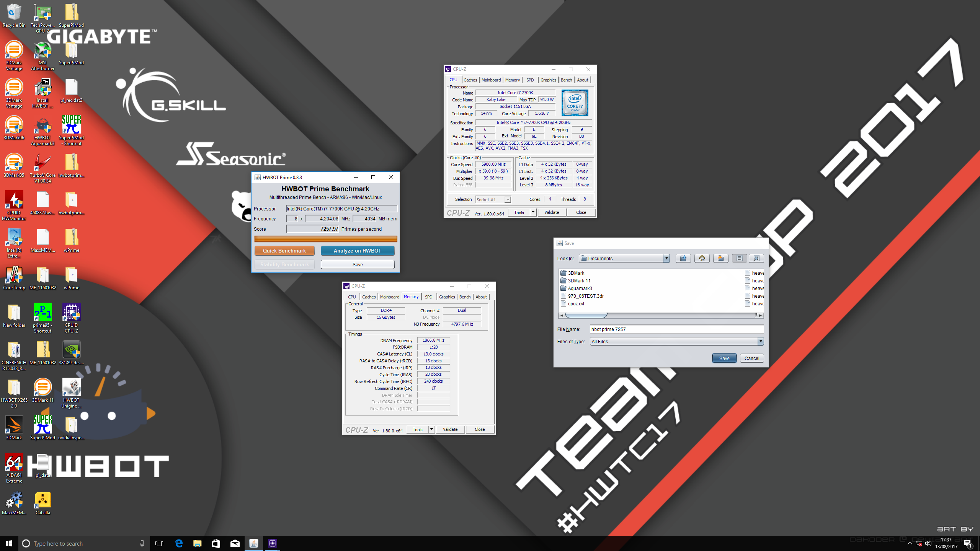
Task: Open the prime95 - Shortcut desktop icon
Action: click(42, 318)
